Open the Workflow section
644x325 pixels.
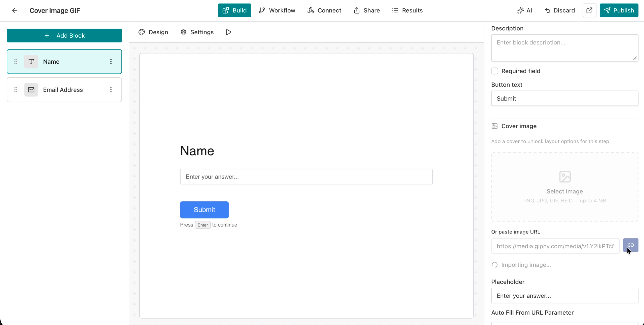click(x=277, y=10)
